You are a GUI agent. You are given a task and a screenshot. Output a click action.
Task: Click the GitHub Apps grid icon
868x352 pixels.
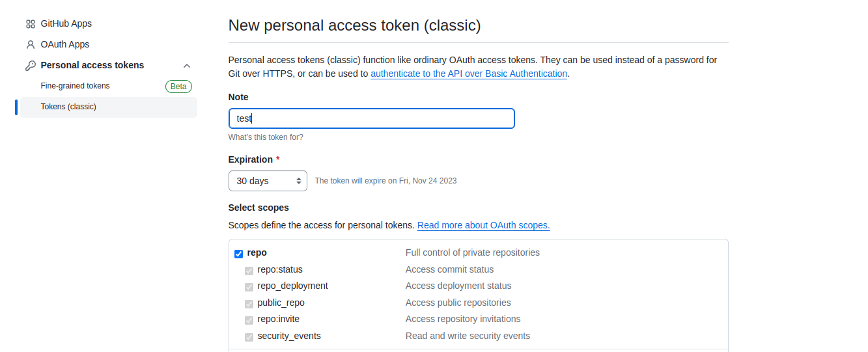click(x=31, y=24)
